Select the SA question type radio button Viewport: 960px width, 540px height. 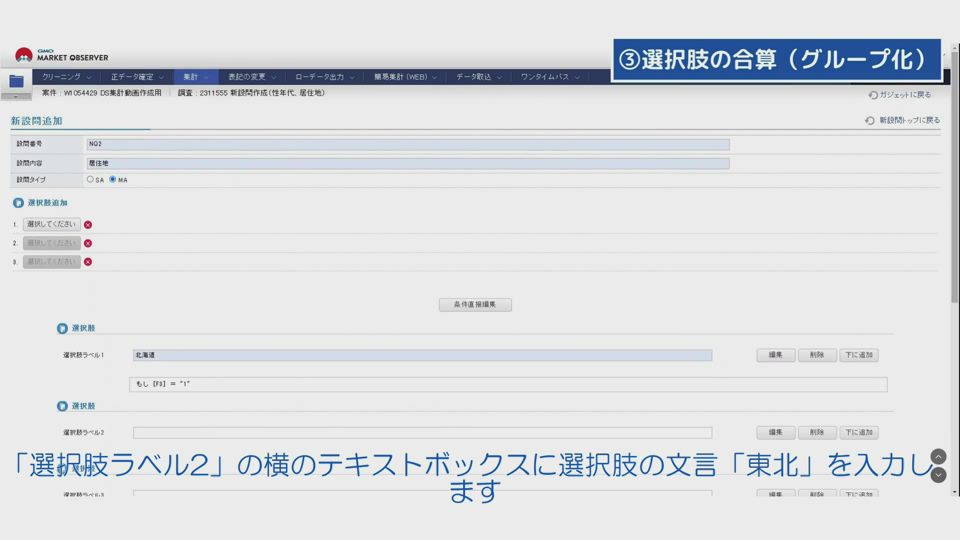(x=90, y=180)
